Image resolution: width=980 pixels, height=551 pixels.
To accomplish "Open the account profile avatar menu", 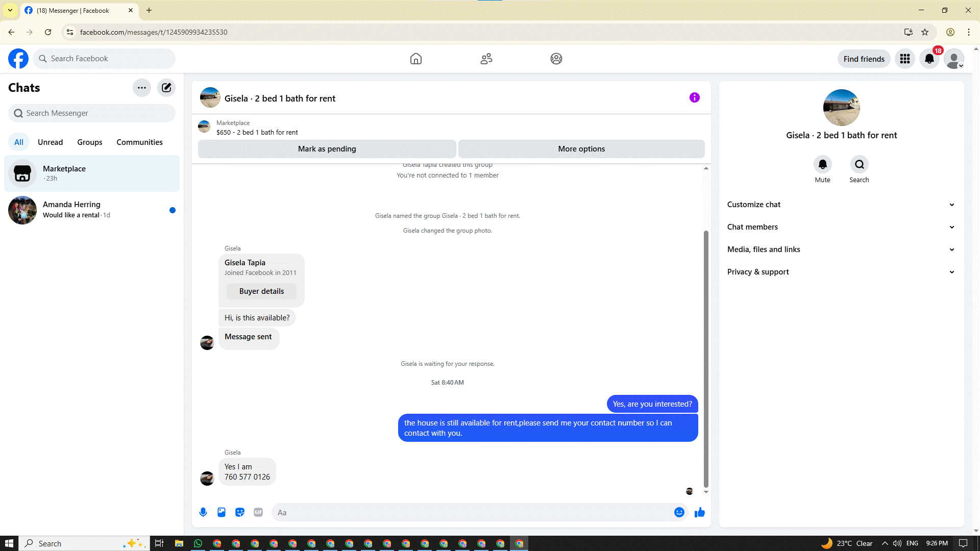I will click(954, 59).
